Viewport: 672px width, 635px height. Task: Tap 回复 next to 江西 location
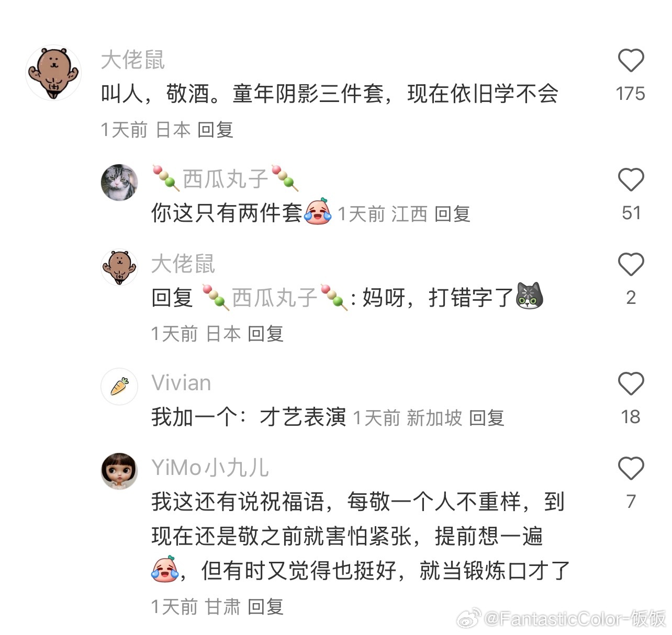452,214
